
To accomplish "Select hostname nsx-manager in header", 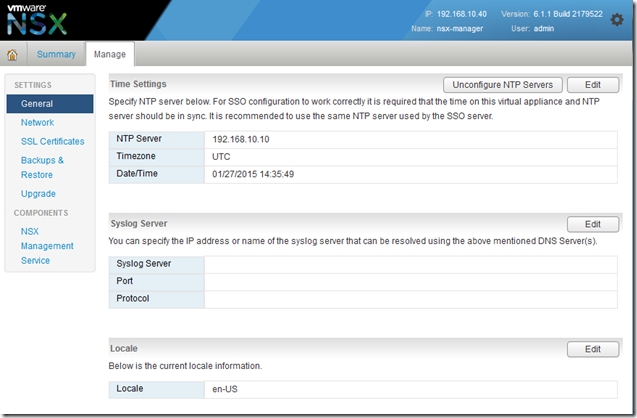I will click(460, 28).
